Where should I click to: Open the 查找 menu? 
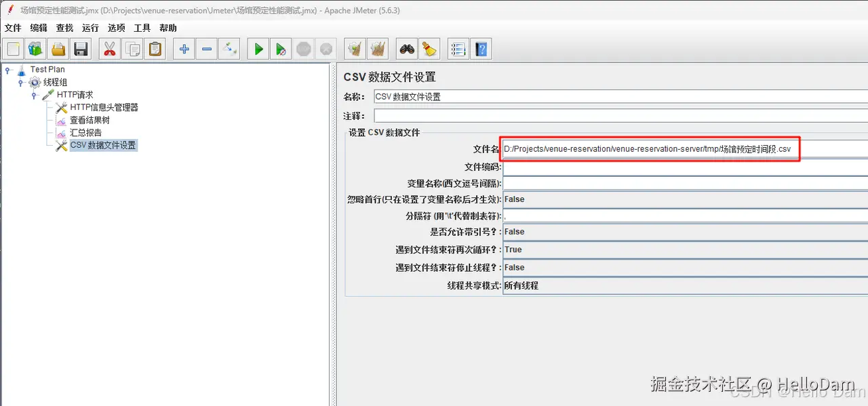click(64, 28)
